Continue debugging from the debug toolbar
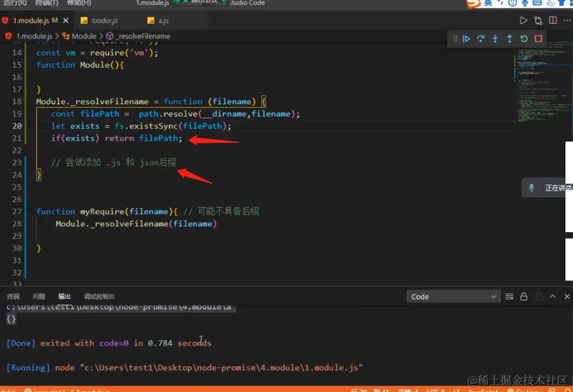 [x=467, y=39]
